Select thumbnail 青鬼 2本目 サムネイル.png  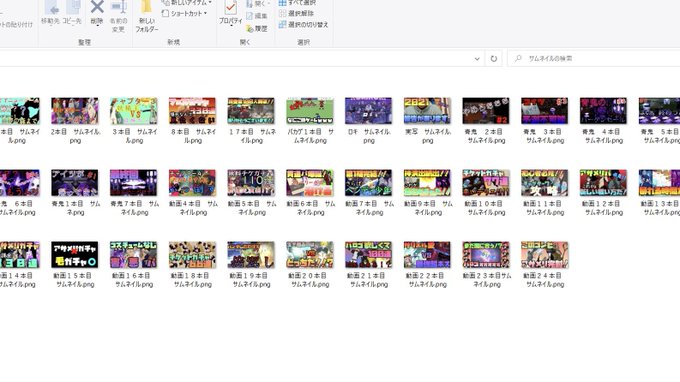click(486, 111)
